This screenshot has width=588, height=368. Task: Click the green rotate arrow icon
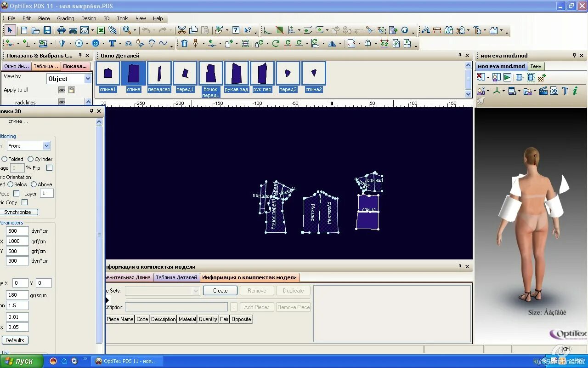[276, 43]
